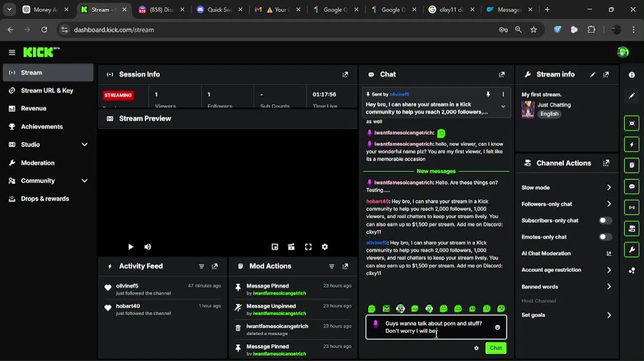
Task: Mute the stream preview audio
Action: (x=147, y=247)
